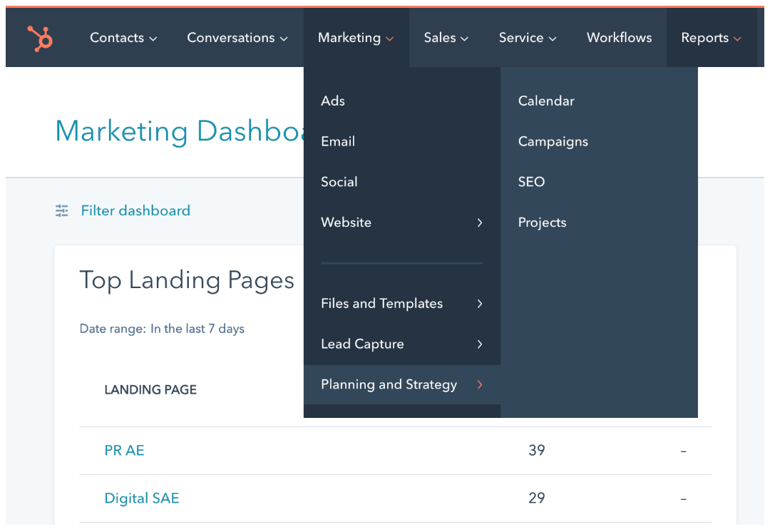Open Calendar from the submenu
Viewport: 770px width, 532px height.
[x=546, y=101]
